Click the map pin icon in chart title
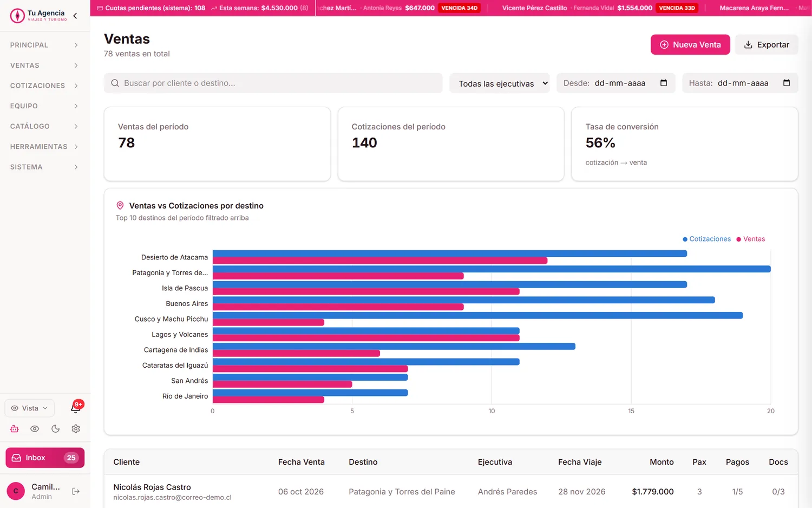The height and width of the screenshot is (508, 812). (120, 206)
